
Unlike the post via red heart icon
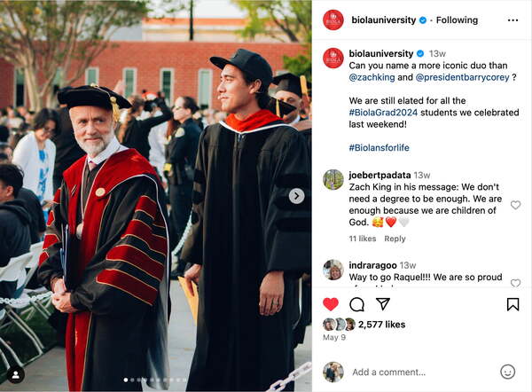click(331, 304)
